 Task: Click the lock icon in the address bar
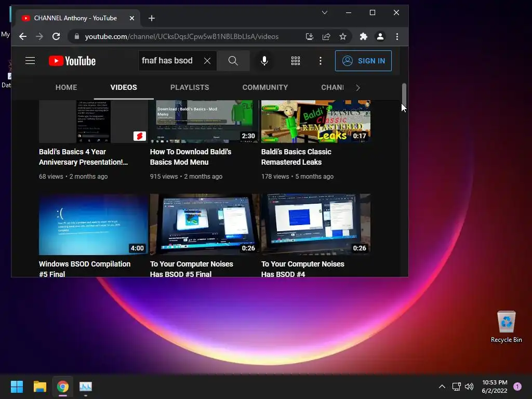coord(77,36)
